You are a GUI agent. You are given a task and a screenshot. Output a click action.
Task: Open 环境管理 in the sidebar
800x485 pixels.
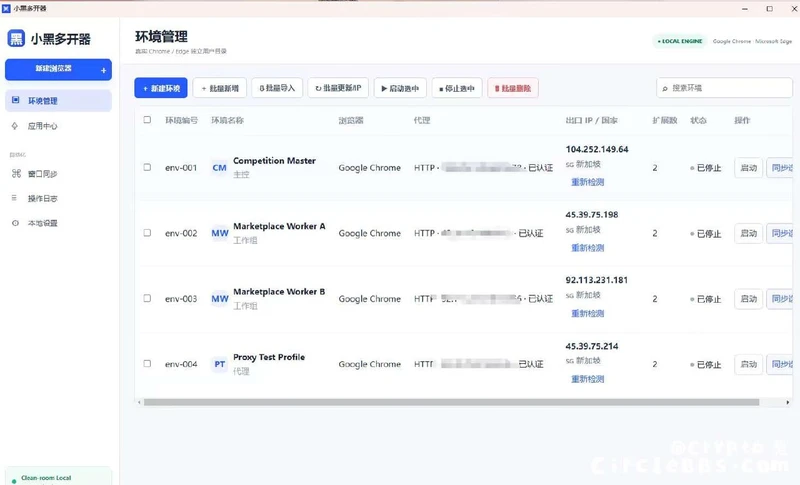point(58,100)
